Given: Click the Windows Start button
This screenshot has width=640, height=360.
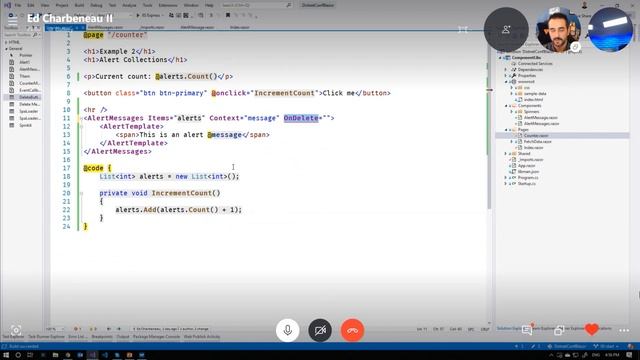Looking at the screenshot, I should tap(6, 355).
